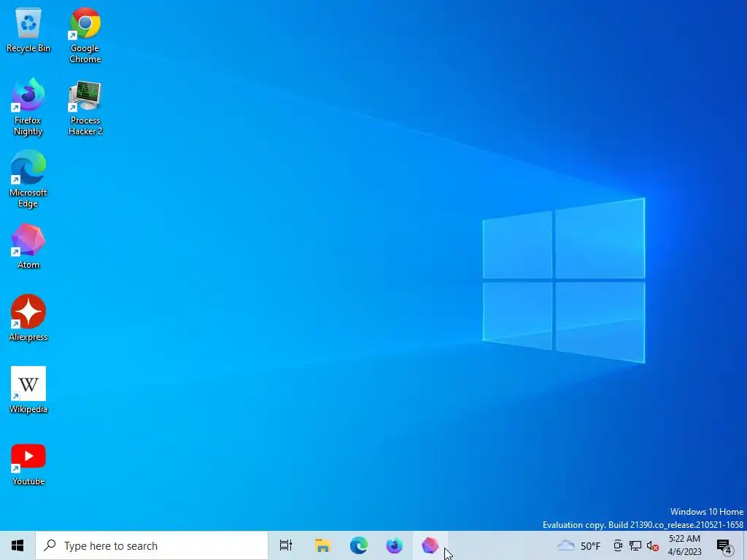Open File Explorer from the taskbar
The height and width of the screenshot is (560, 747).
(322, 545)
